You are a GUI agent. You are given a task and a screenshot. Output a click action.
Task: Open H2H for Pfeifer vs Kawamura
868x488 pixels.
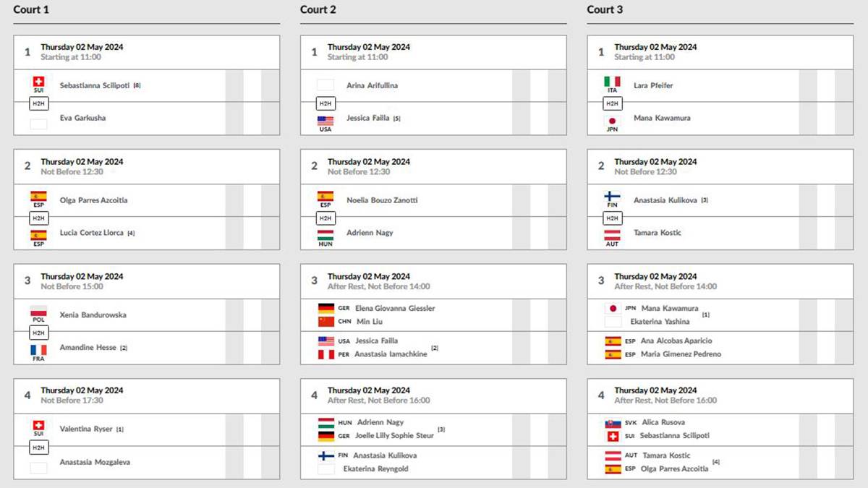(613, 103)
